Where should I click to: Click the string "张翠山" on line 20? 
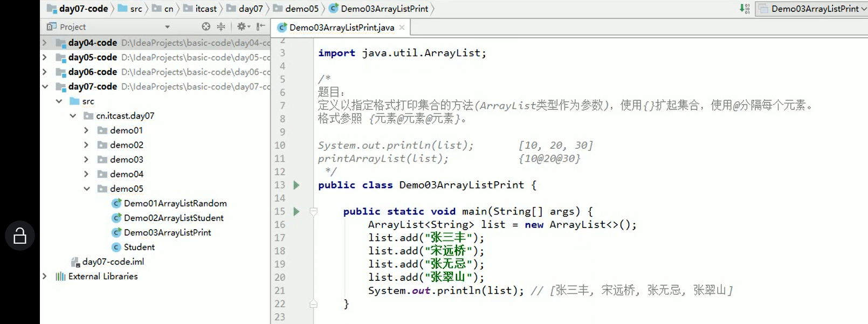coord(449,277)
